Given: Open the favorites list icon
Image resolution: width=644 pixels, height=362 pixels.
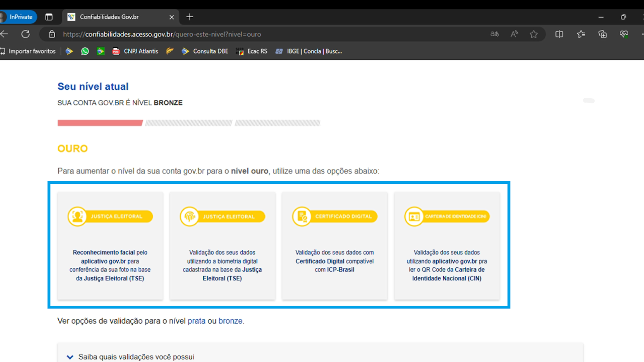Looking at the screenshot, I should tap(581, 34).
